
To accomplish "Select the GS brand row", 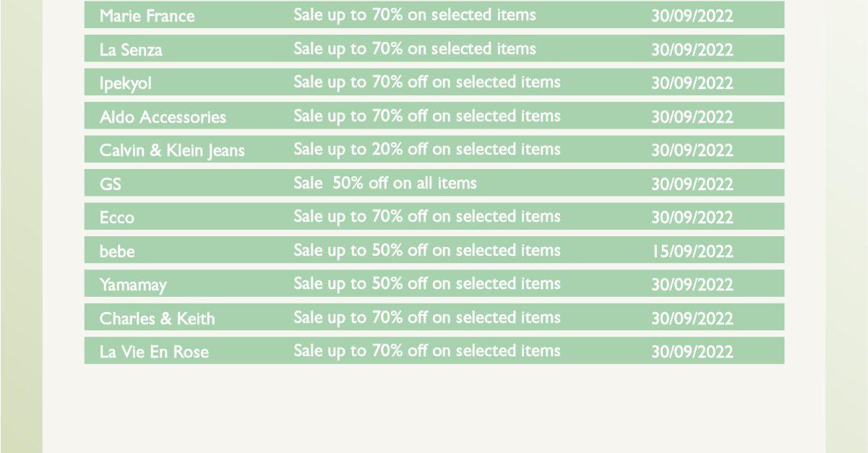I will (x=434, y=183).
